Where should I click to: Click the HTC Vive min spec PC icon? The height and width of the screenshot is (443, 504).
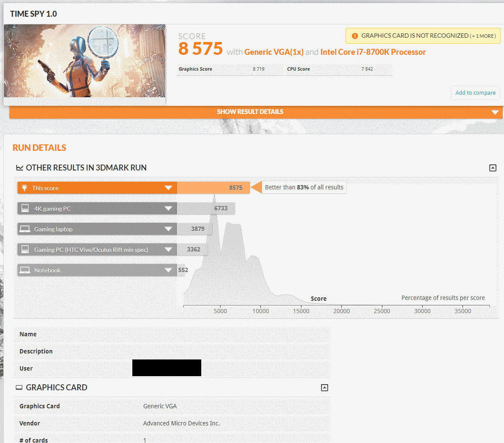[25, 249]
